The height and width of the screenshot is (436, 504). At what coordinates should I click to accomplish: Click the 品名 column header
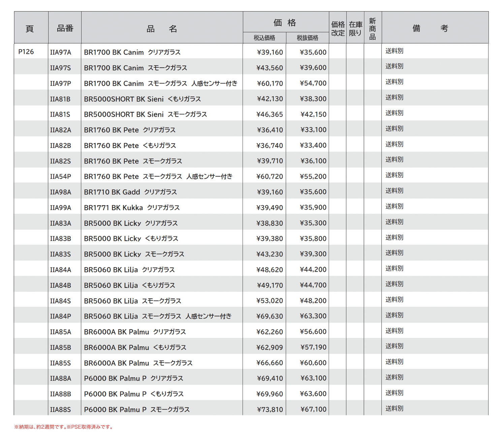coord(162,29)
